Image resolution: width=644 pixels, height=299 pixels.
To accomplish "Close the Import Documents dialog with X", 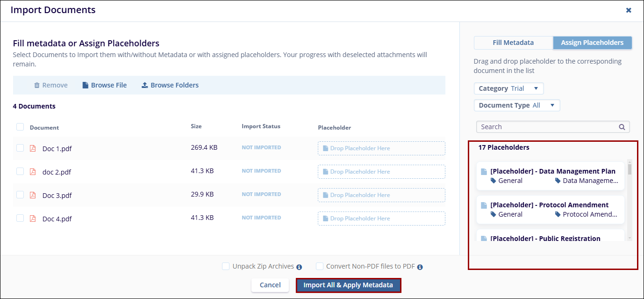I will click(x=629, y=10).
